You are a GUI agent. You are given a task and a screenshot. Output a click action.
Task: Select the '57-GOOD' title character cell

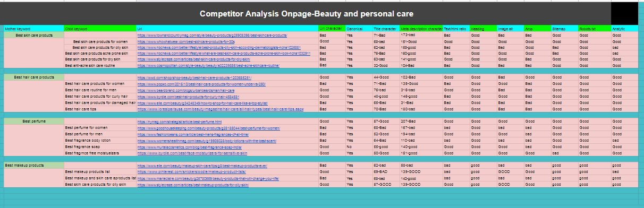386,185
